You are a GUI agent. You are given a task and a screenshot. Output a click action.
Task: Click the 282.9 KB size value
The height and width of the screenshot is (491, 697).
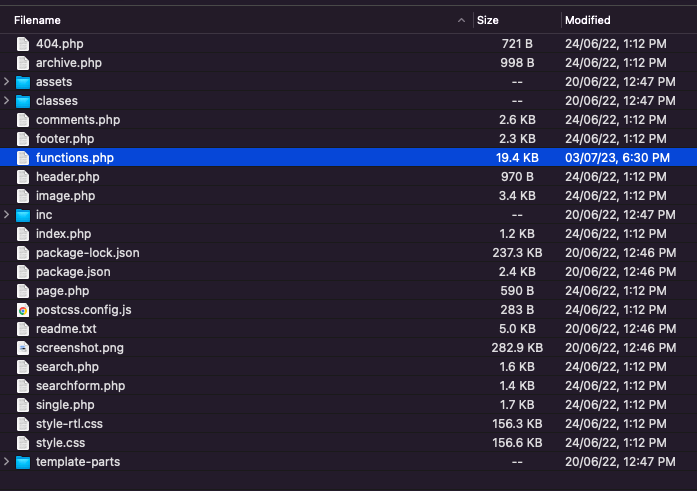tap(517, 348)
